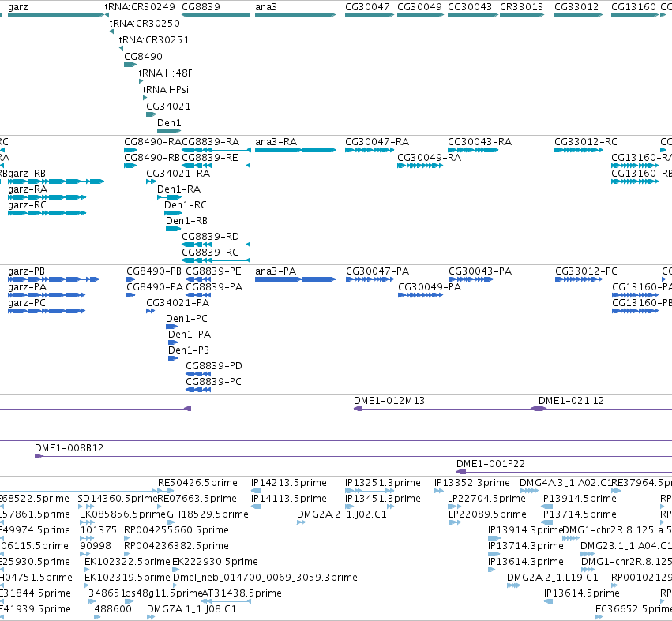This screenshot has height=621, width=672.
Task: Click the CG8839 gene feature
Action: tap(216, 15)
